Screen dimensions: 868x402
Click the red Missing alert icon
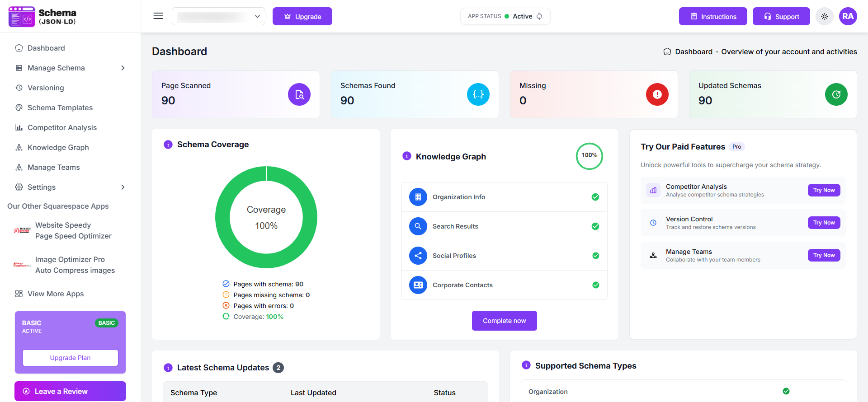pos(657,94)
